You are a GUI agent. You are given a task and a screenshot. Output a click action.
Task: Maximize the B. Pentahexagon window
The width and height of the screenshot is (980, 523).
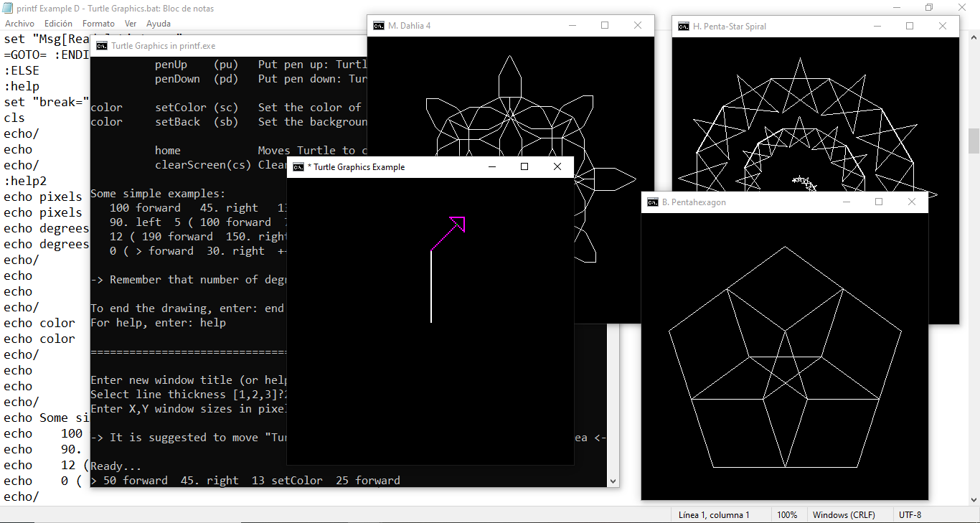tap(879, 202)
